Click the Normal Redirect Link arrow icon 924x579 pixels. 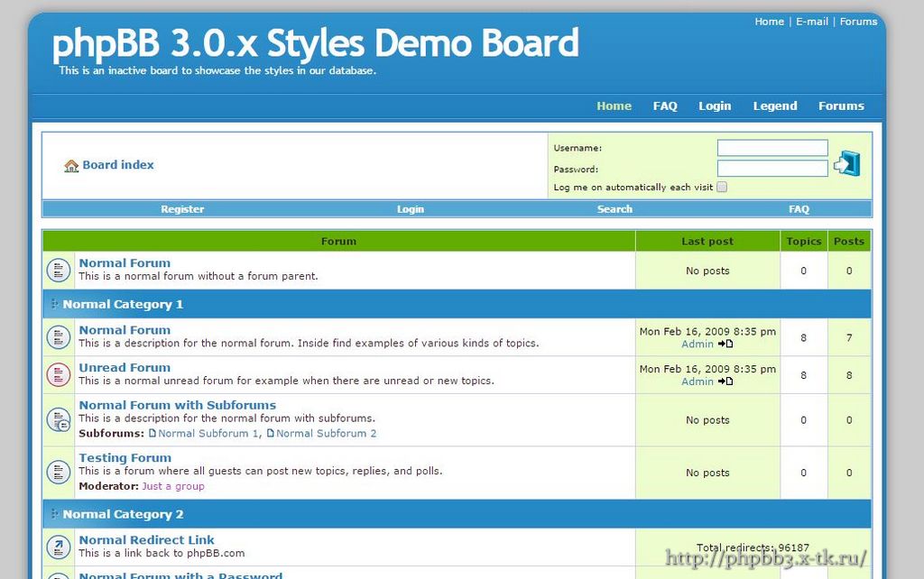[59, 547]
